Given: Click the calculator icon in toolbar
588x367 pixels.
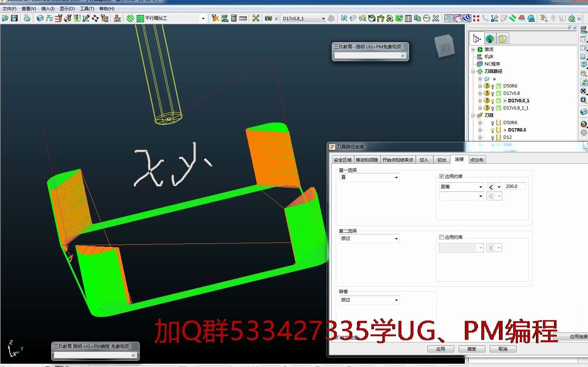Looking at the screenshot, I should (x=234, y=18).
